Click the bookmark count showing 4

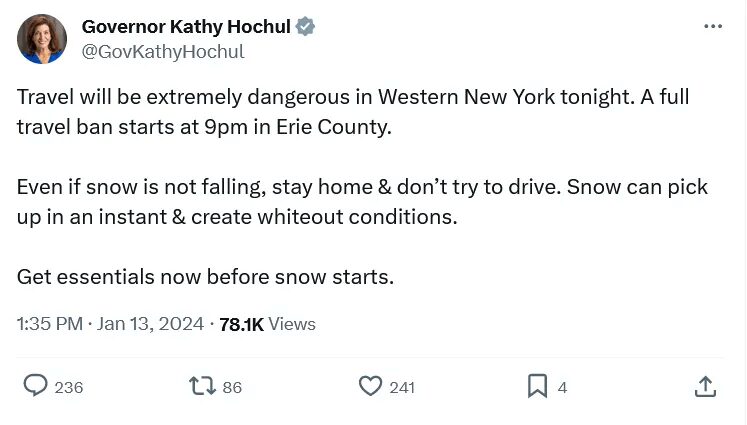pos(562,387)
